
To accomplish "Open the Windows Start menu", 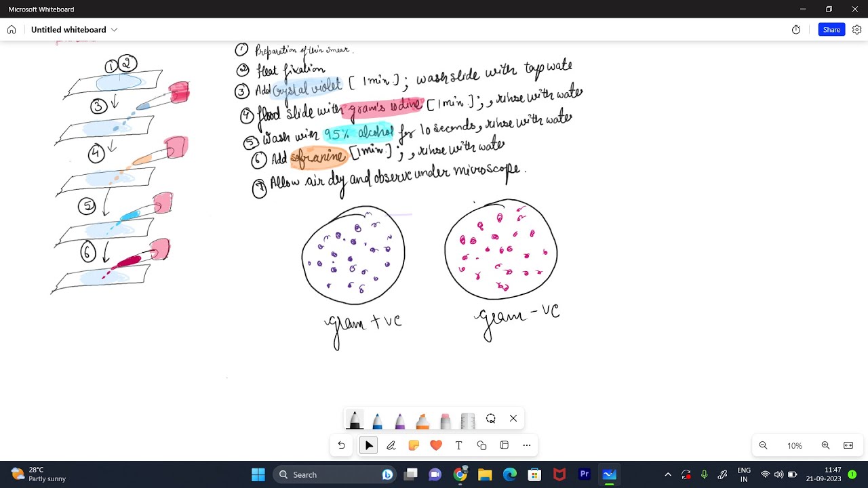I will pos(258,474).
